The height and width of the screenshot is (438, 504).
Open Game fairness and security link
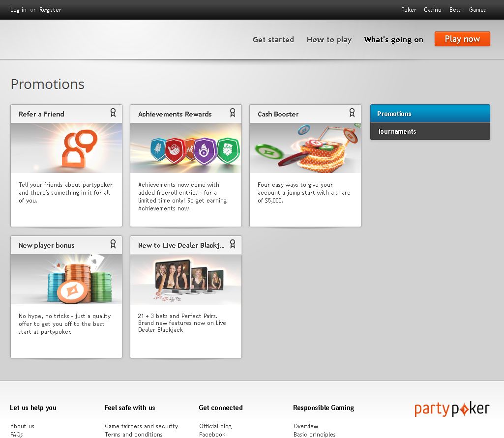click(142, 426)
